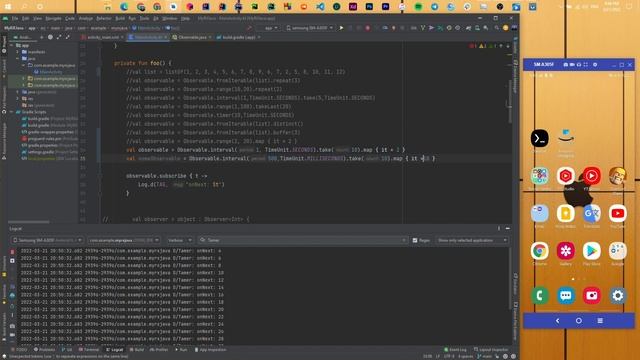Collapse the app module tree node
The height and width of the screenshot is (360, 640).
[x=12, y=45]
